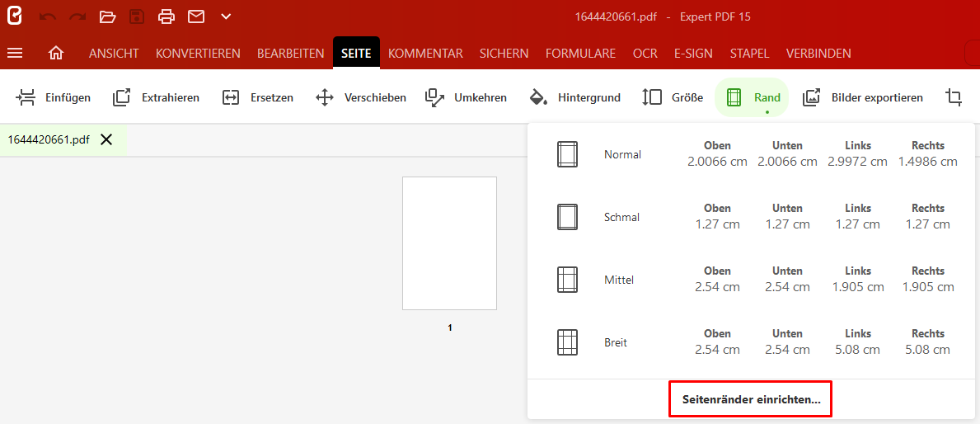980x424 pixels.
Task: Click the Normal margin page icon
Action: 567,154
